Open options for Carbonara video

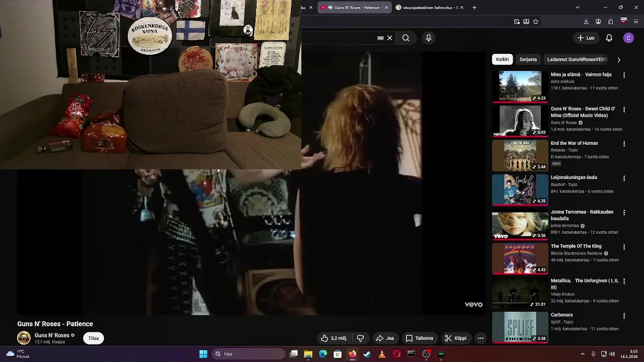tap(624, 316)
